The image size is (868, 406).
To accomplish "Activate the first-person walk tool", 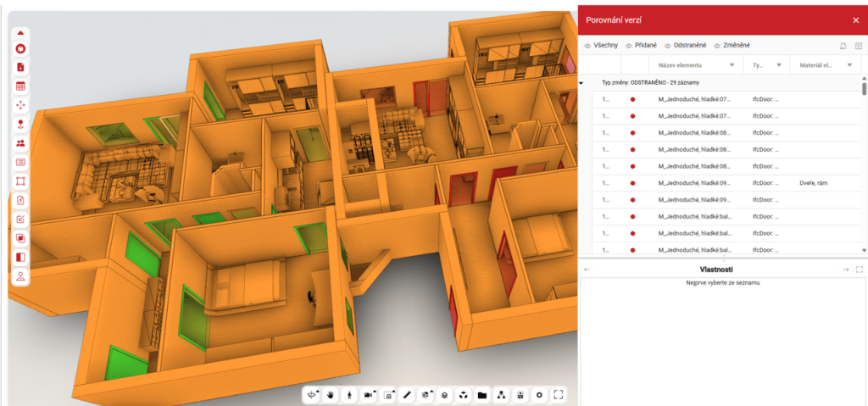I will pyautogui.click(x=349, y=395).
